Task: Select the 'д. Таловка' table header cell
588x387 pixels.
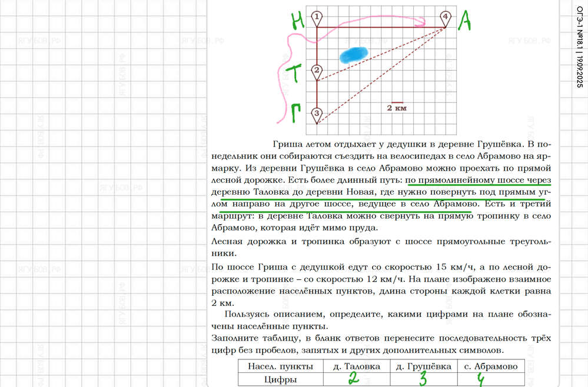Action: pyautogui.click(x=353, y=366)
